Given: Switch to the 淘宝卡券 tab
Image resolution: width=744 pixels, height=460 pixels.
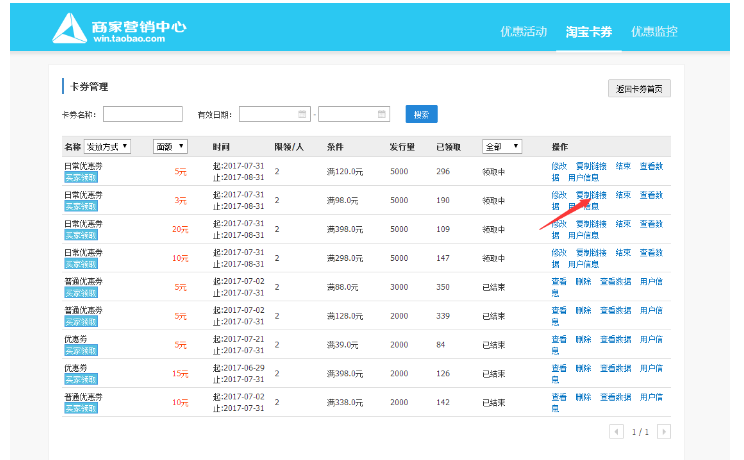Looking at the screenshot, I should point(589,31).
